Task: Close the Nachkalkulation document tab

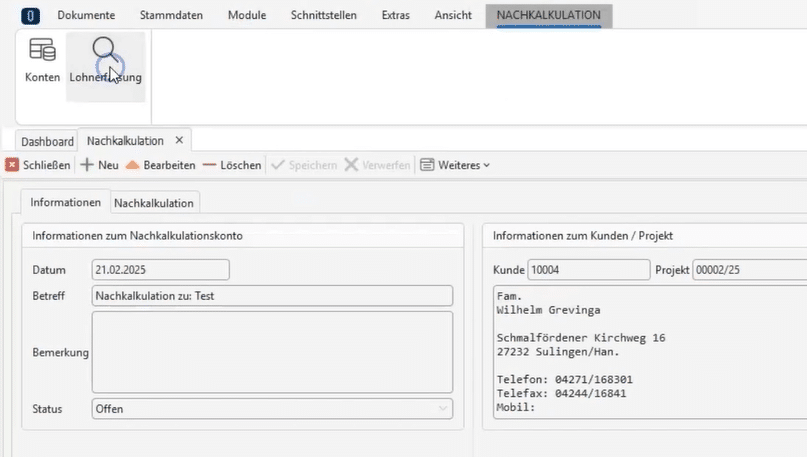Action: coord(179,140)
